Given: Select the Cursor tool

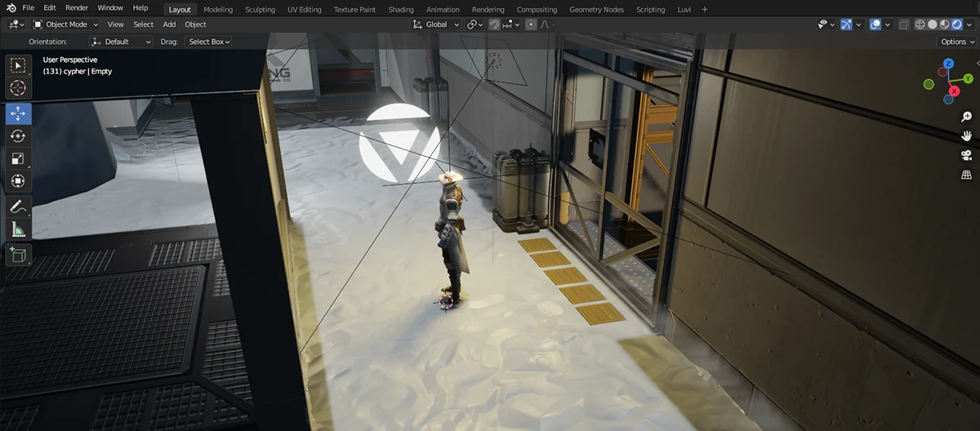Looking at the screenshot, I should pos(18,87).
